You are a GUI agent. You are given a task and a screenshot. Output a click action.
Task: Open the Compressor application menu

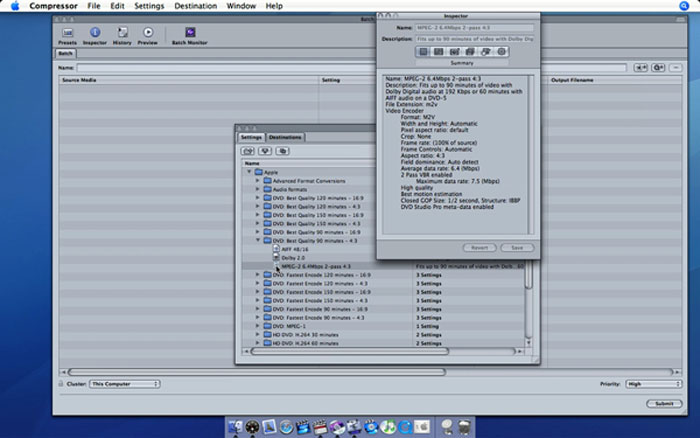pyautogui.click(x=53, y=6)
